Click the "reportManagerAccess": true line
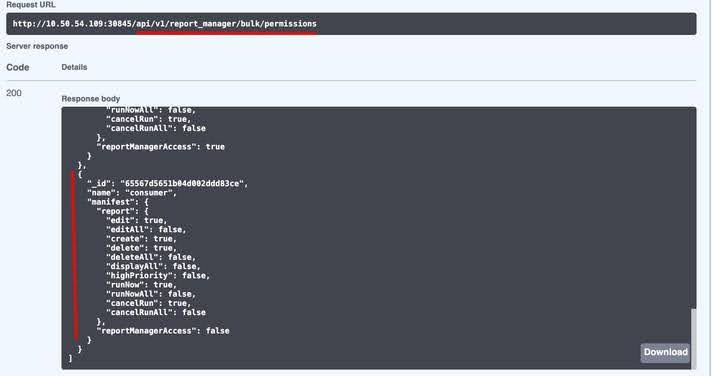Image resolution: width=712 pixels, height=376 pixels. [x=161, y=147]
